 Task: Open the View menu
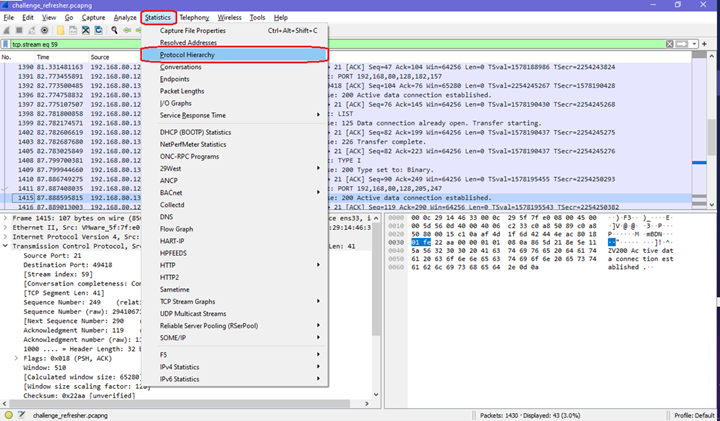[x=49, y=17]
